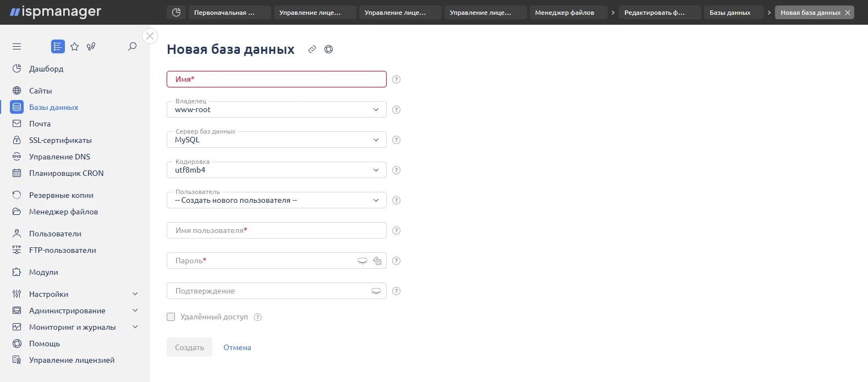This screenshot has width=868, height=382.
Task: Click the Имя input field
Action: pos(276,79)
